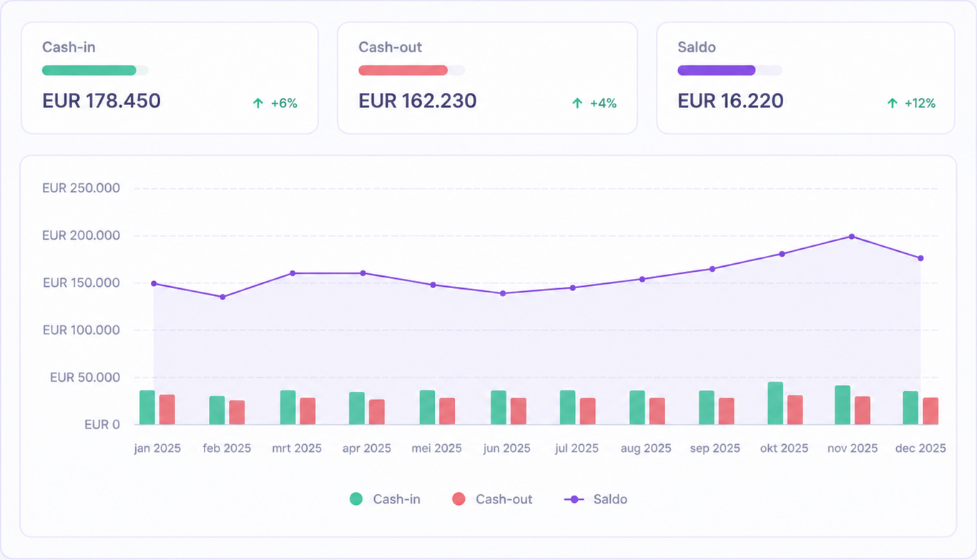The width and height of the screenshot is (977, 560).
Task: Click the mrt 2025 Saldo data point
Action: pyautogui.click(x=293, y=273)
